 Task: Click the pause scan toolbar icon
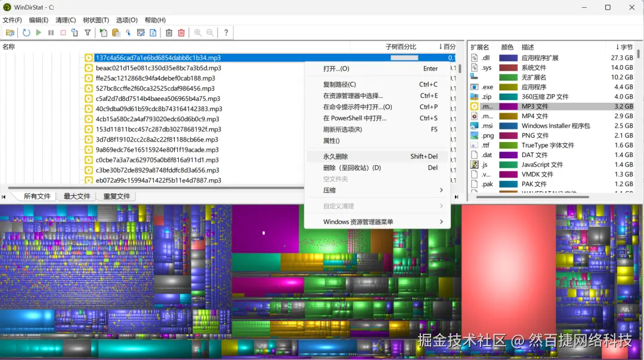(x=51, y=32)
